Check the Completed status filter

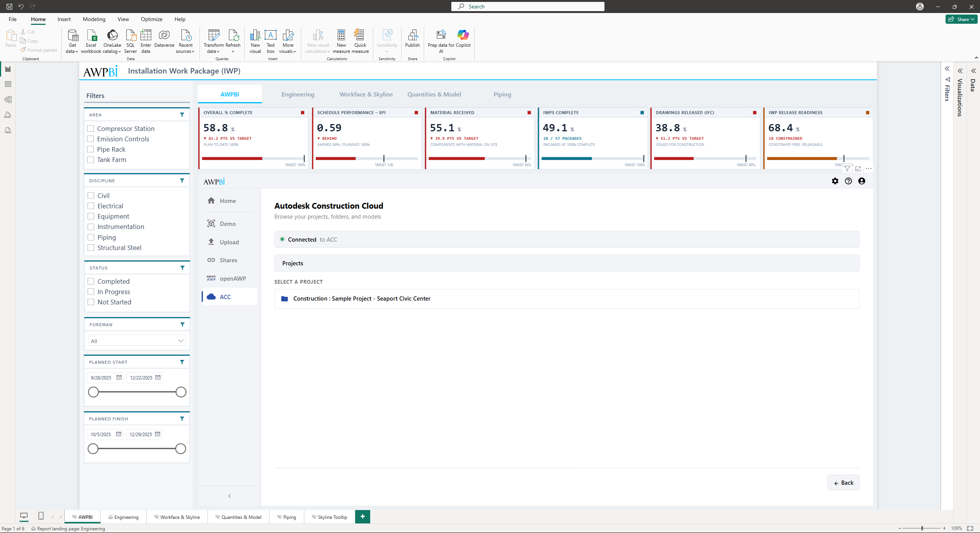91,281
